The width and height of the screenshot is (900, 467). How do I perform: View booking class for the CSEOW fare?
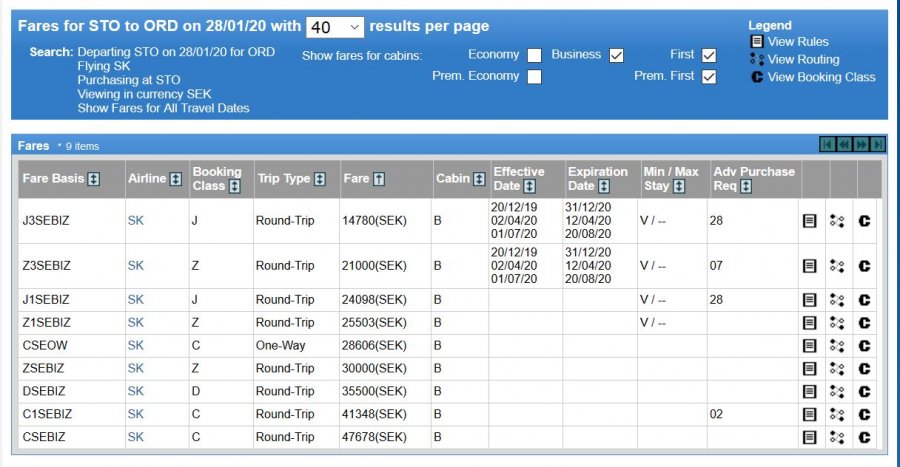(x=865, y=345)
